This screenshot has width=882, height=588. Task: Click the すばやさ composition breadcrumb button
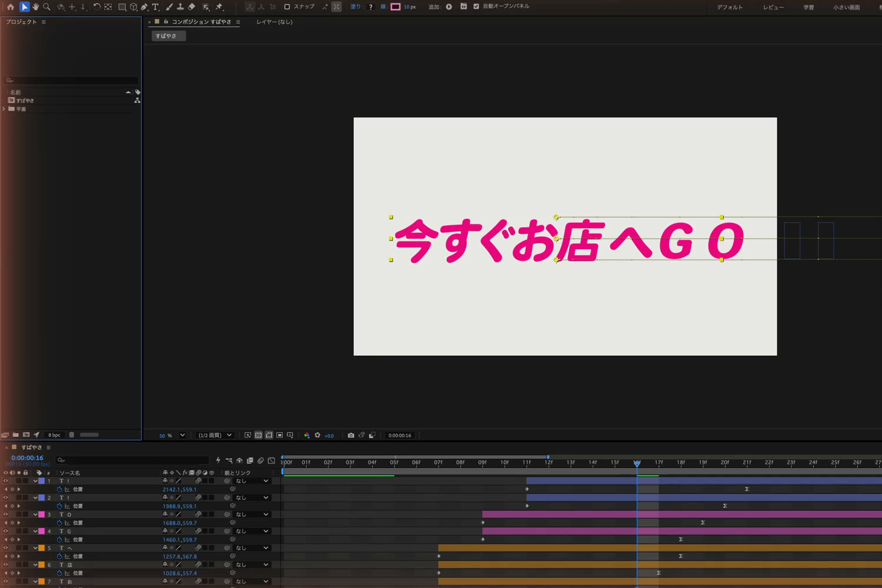168,36
